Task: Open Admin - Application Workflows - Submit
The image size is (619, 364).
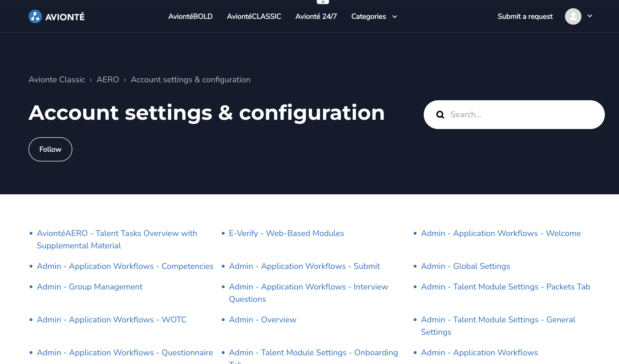Action: click(x=304, y=266)
